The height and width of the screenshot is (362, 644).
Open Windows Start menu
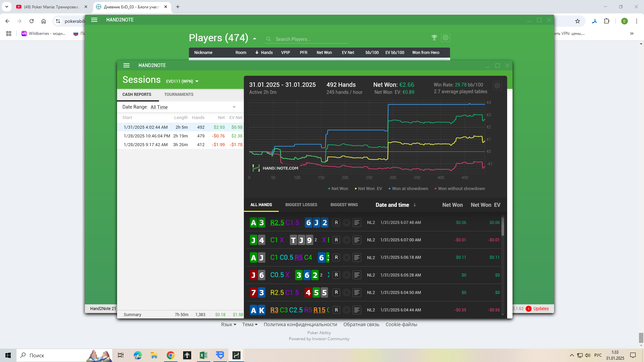pos(8,355)
